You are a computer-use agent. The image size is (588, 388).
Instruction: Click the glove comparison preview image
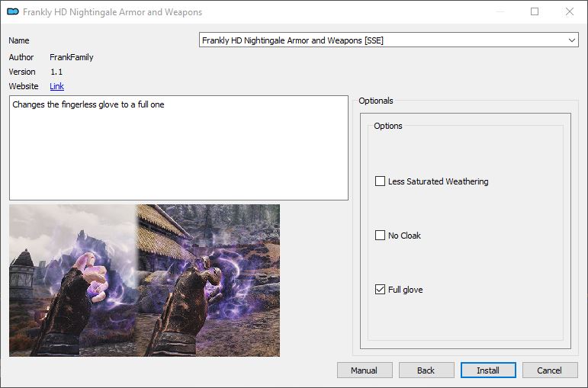[144, 281]
